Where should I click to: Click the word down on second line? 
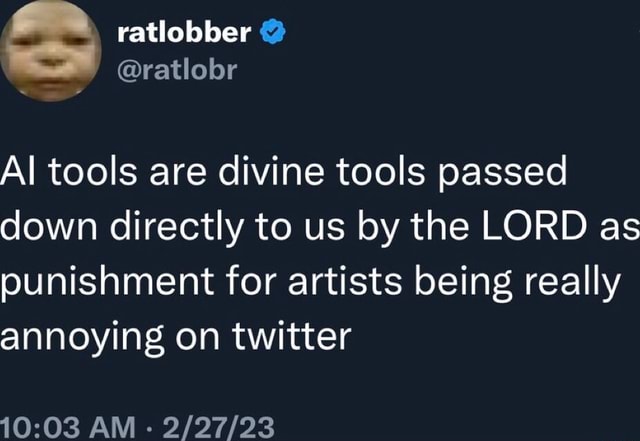(x=49, y=226)
